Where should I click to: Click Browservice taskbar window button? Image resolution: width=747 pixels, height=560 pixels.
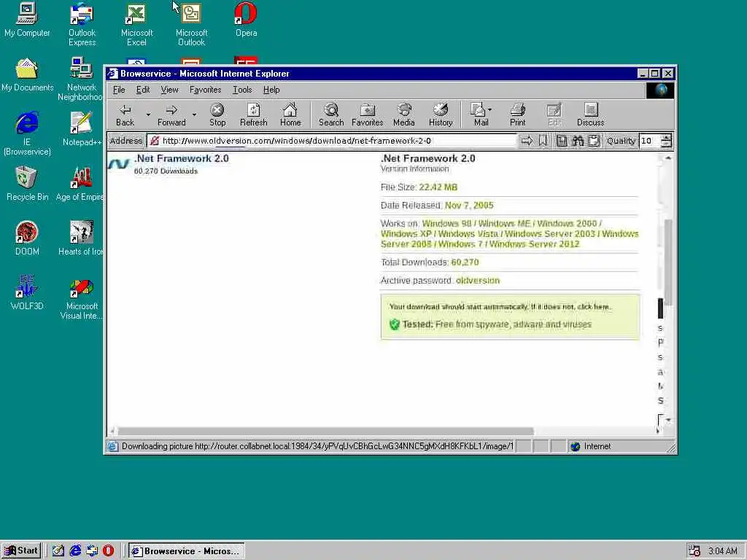[187, 551]
